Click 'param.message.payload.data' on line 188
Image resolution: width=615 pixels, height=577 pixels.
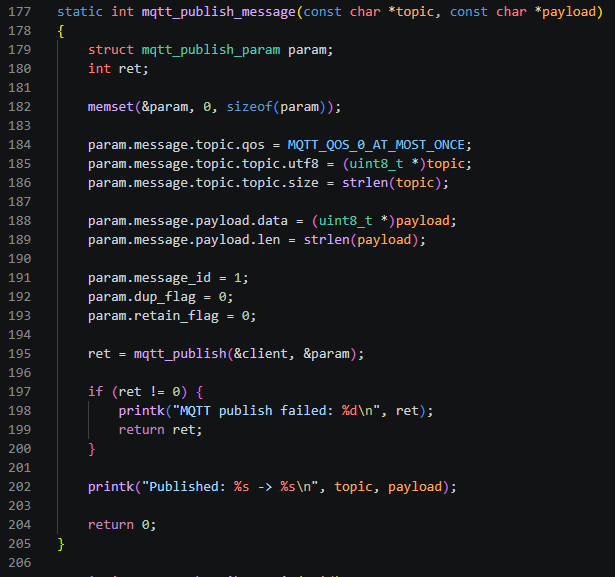[x=188, y=221]
